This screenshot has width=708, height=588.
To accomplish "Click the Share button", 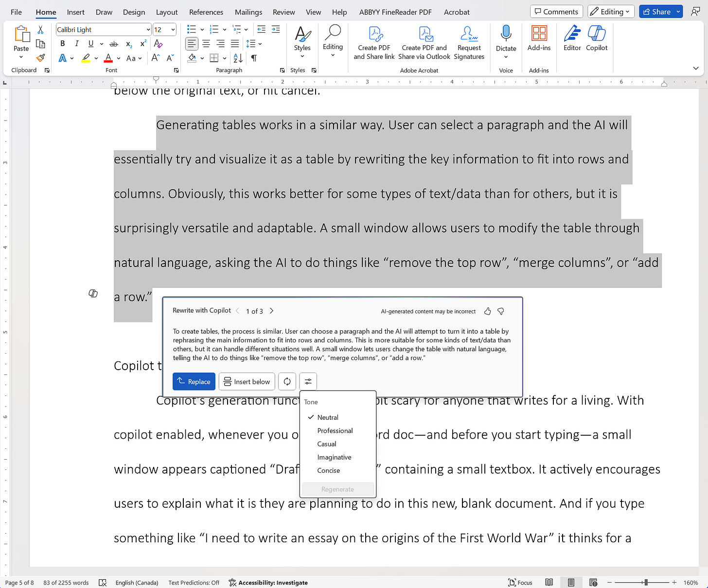I will 656,12.
